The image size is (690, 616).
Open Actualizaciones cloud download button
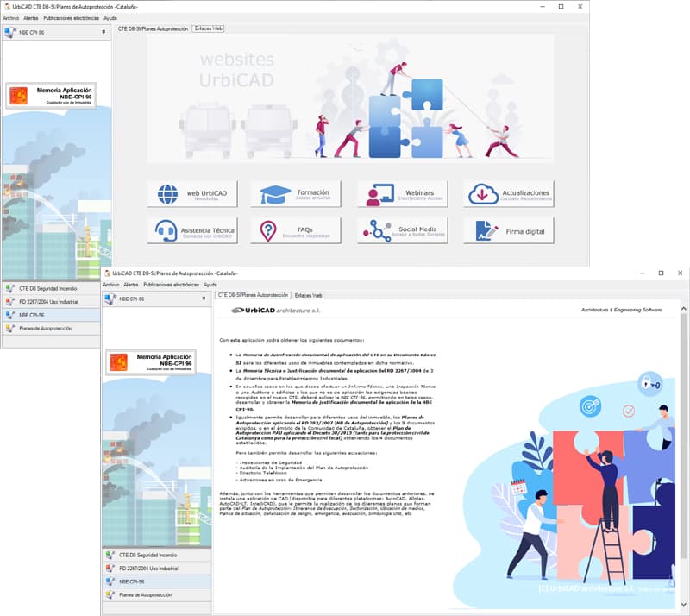(x=509, y=194)
